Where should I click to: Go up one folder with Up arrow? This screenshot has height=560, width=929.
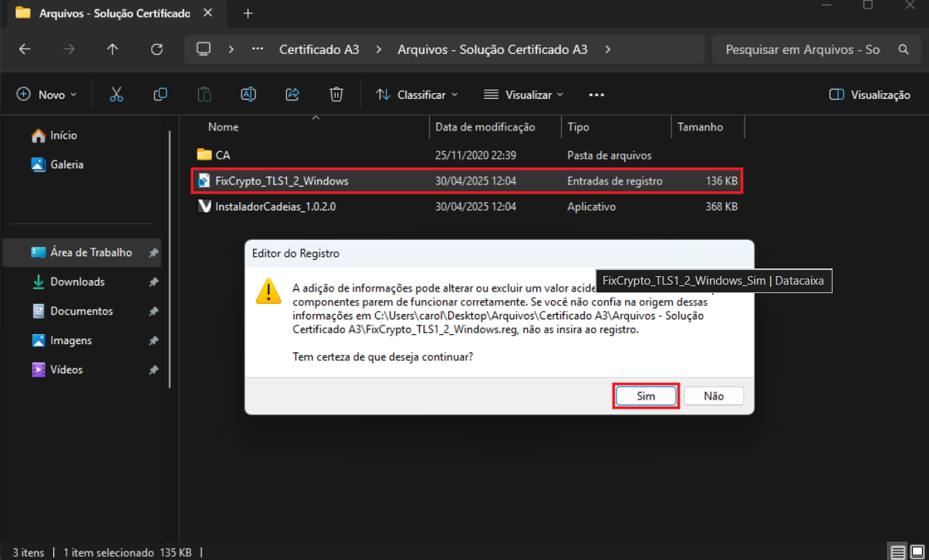[x=113, y=49]
